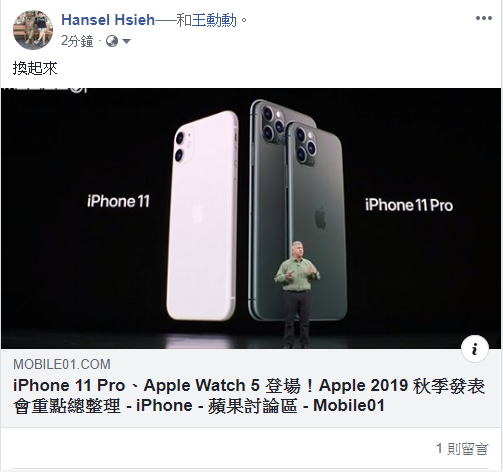
Task: Click the link info 'i' icon
Action: (475, 349)
